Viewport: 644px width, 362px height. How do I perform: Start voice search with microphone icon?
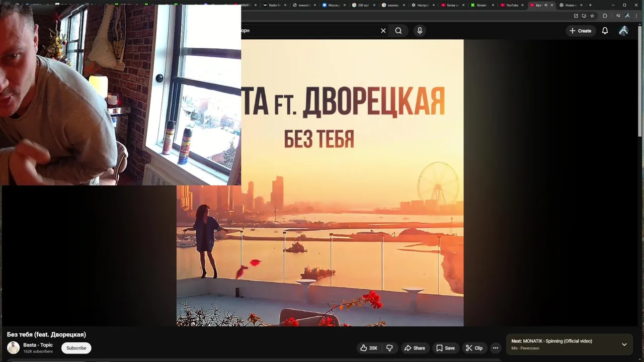tap(420, 31)
